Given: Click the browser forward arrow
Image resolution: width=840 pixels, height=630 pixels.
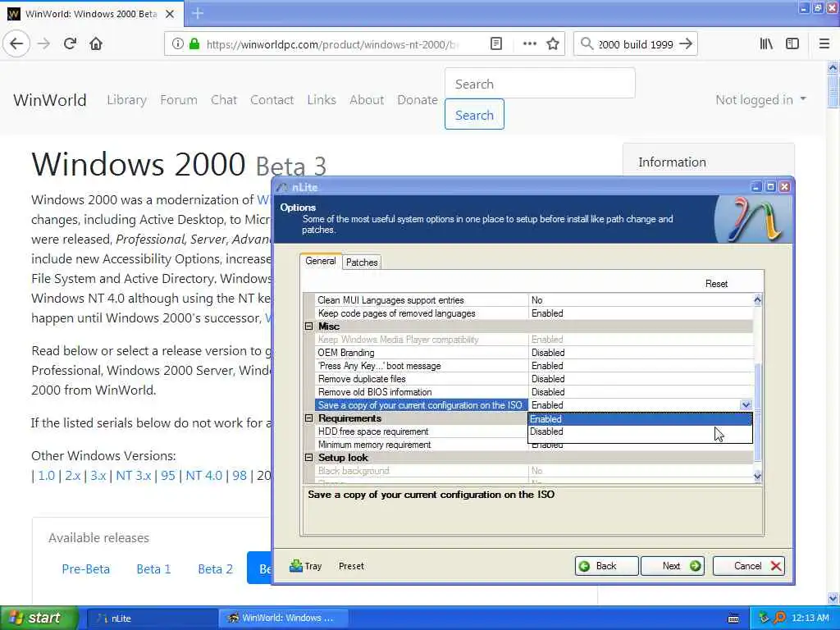Looking at the screenshot, I should point(44,44).
